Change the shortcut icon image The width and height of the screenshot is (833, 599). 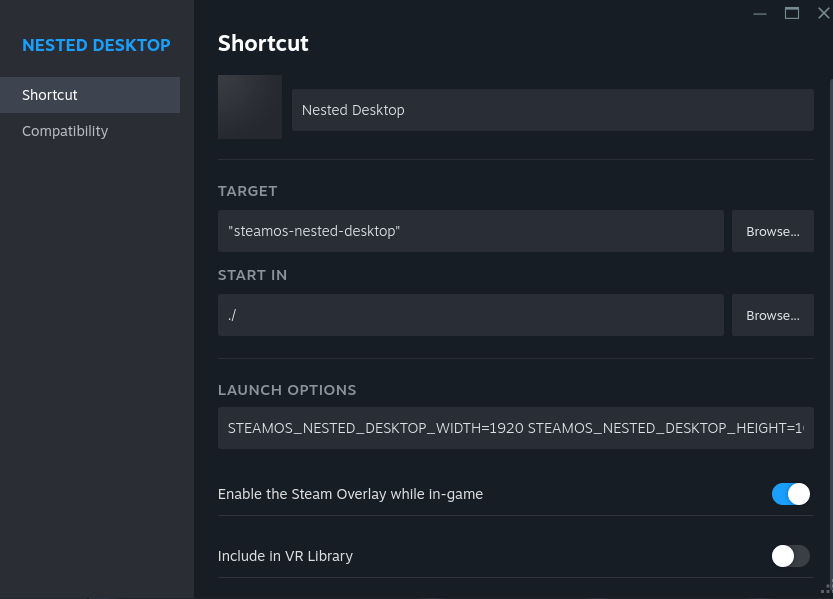coord(250,107)
